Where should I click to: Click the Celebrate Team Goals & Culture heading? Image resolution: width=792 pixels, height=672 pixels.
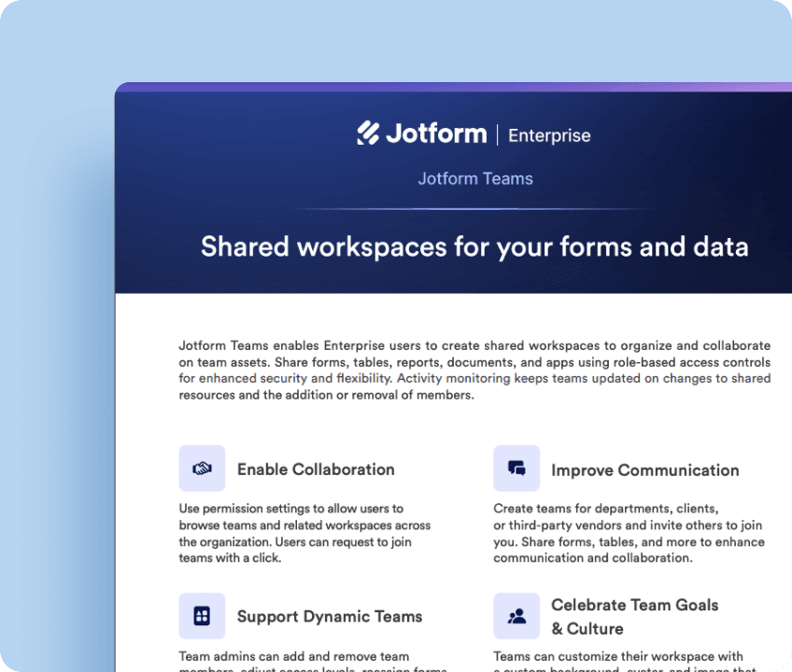coord(634,616)
